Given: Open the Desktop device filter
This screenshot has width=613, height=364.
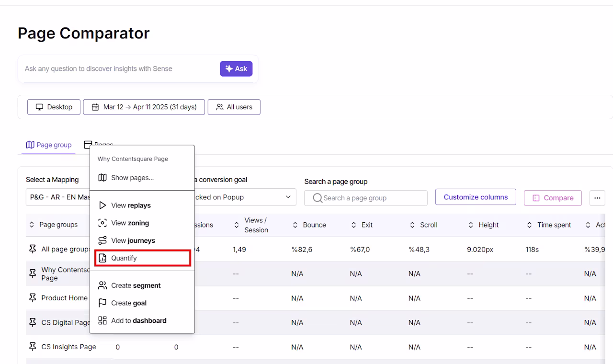Looking at the screenshot, I should pos(54,107).
